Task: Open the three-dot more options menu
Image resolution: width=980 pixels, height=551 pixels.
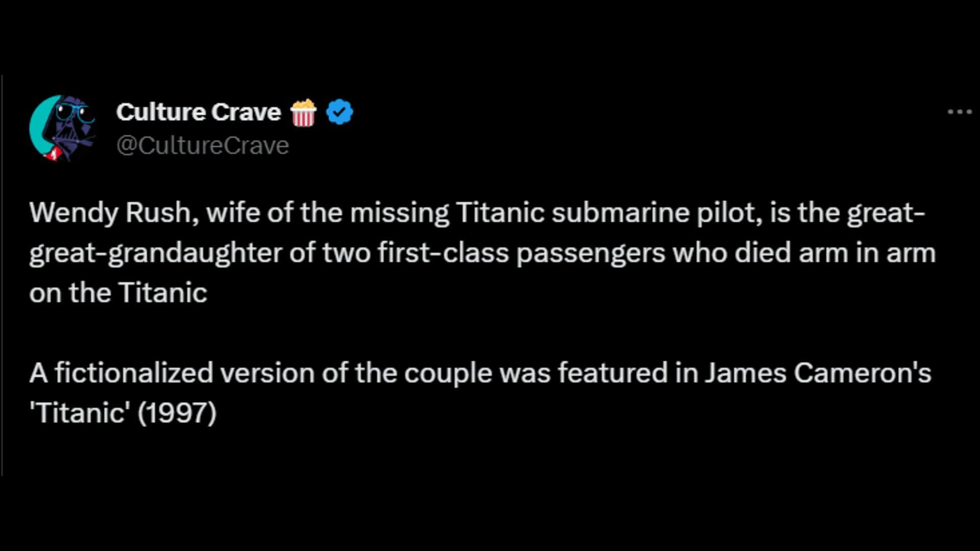Action: pos(960,112)
